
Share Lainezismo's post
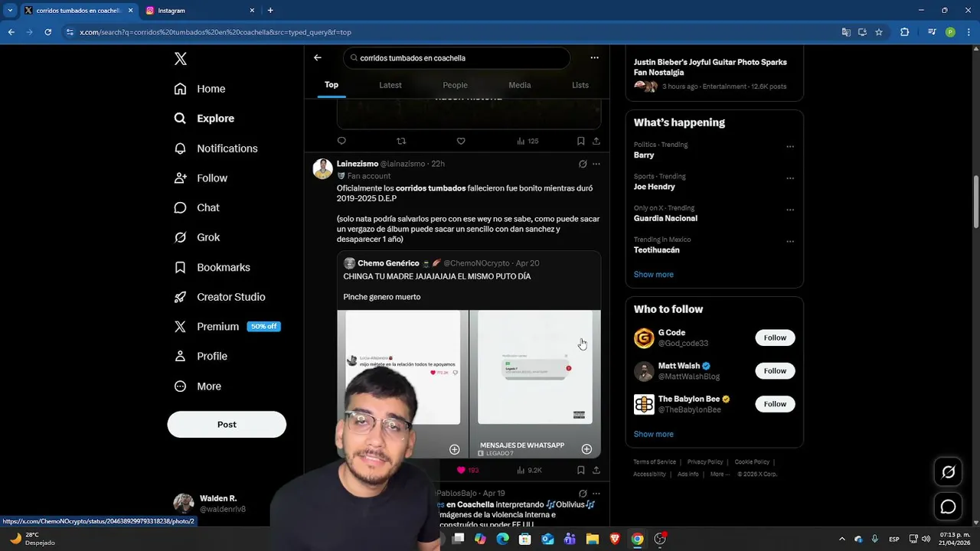(x=596, y=470)
